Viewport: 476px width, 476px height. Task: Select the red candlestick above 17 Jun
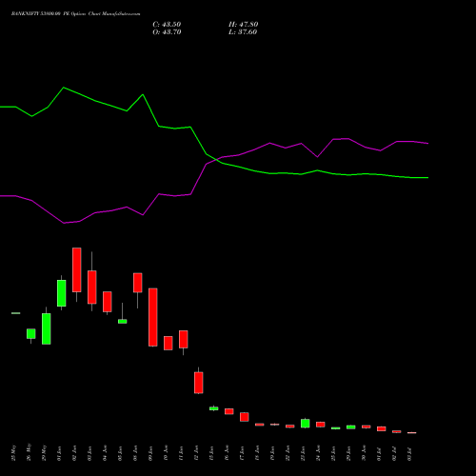(245, 417)
